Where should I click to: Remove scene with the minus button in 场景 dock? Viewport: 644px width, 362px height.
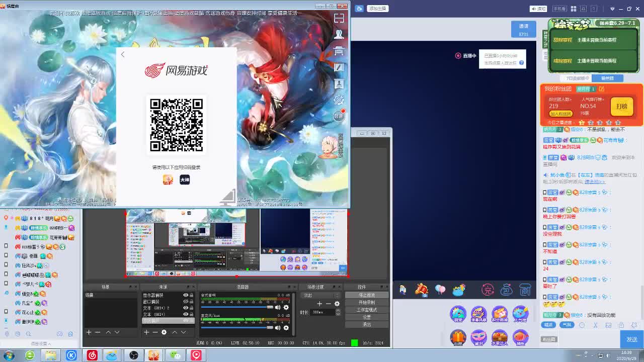(98, 332)
